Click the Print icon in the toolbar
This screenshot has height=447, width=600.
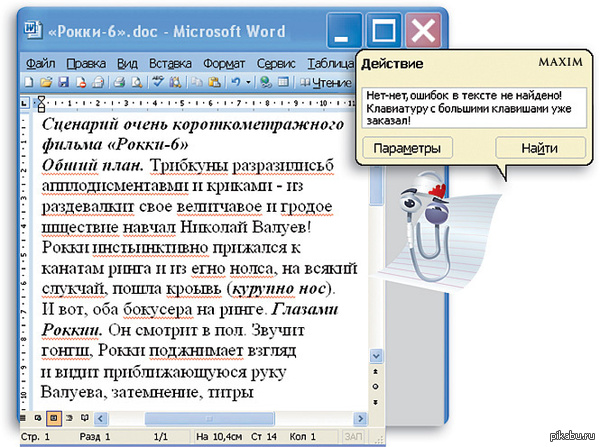102,82
